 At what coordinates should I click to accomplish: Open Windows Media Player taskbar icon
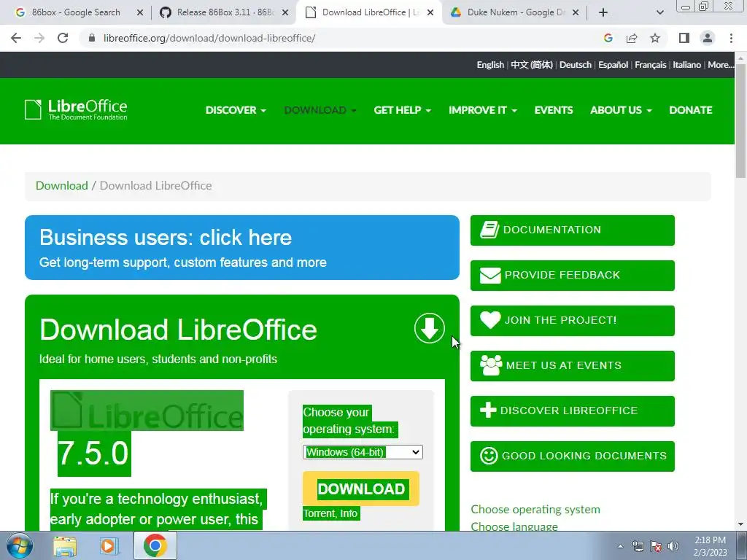tap(109, 545)
